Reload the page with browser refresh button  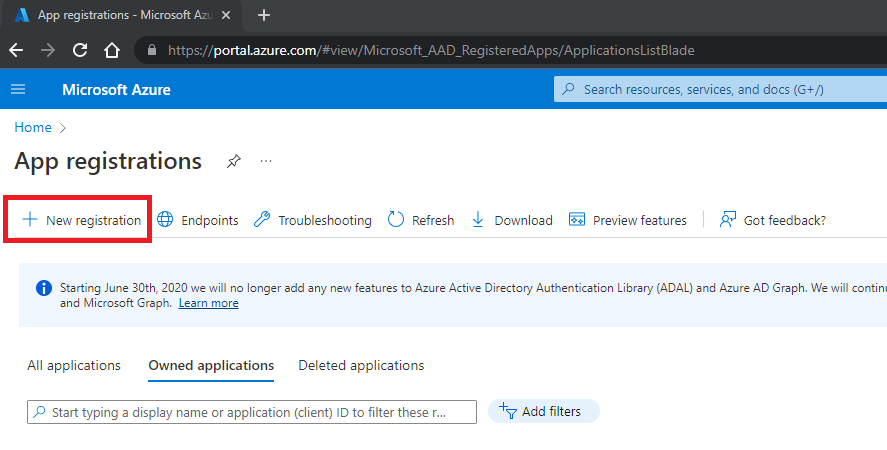pyautogui.click(x=80, y=50)
